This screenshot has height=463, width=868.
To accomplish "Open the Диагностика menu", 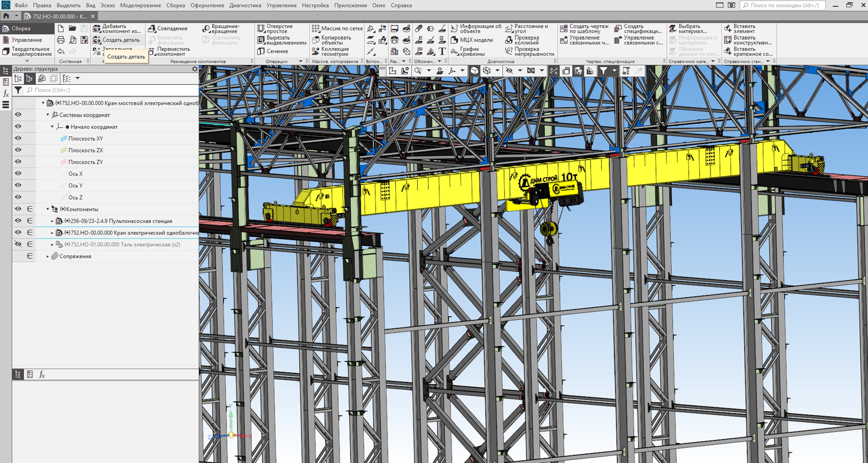I will (245, 5).
